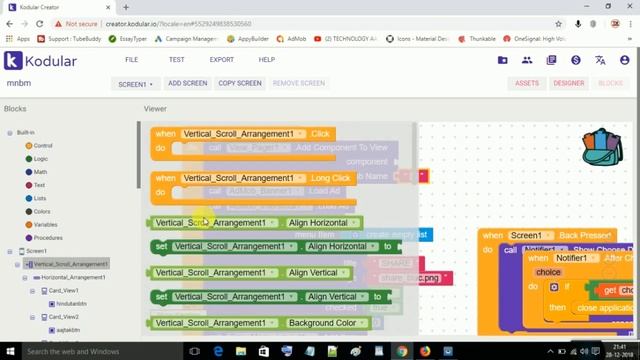Open the AdMob bookmark

tap(291, 39)
